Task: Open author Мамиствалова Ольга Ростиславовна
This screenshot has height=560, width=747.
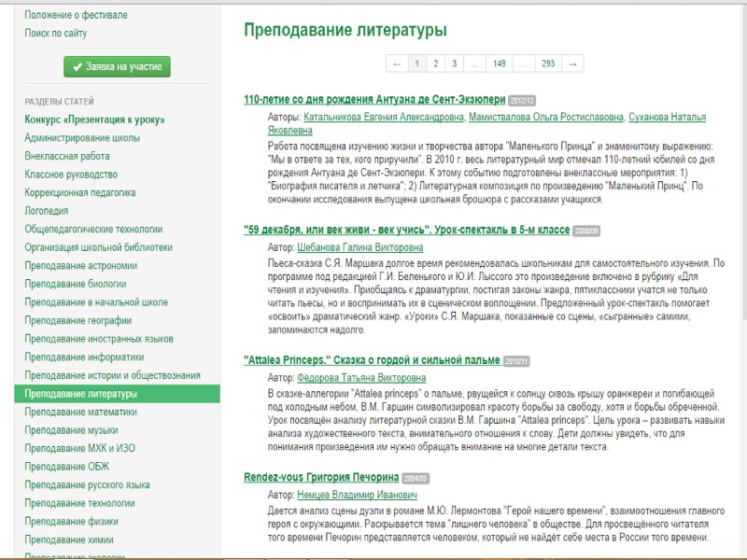Action: pyautogui.click(x=546, y=118)
